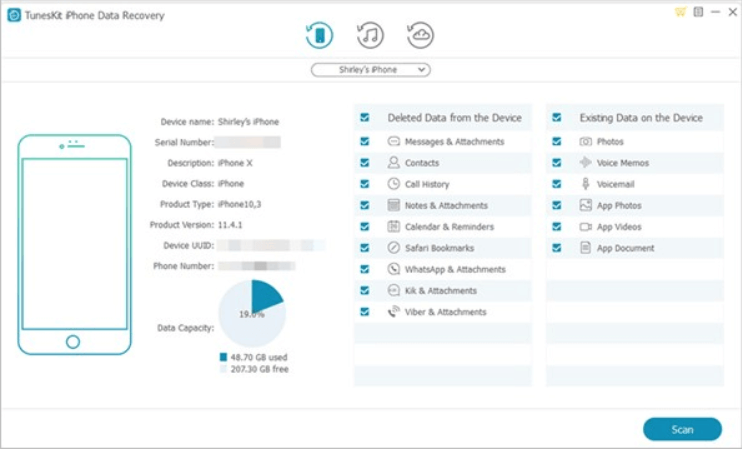Click the iPhone device illustration
Image resolution: width=742 pixels, height=449 pixels.
(x=74, y=244)
